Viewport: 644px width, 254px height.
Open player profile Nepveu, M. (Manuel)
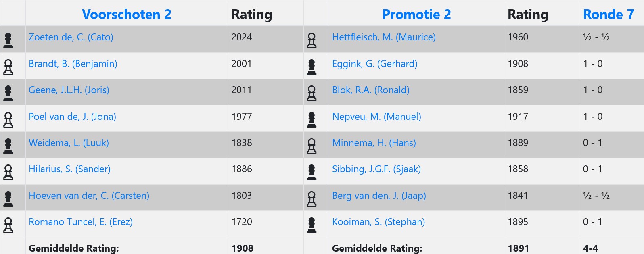pos(376,117)
